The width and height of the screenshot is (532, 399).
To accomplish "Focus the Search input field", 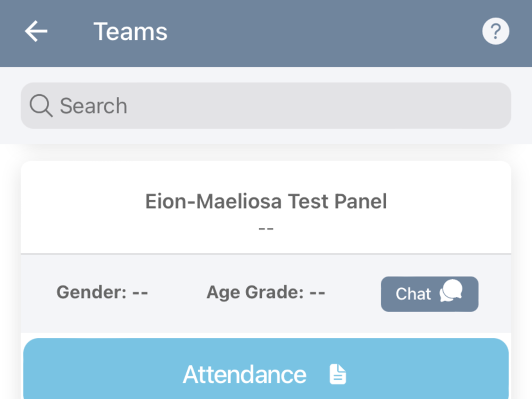I will (x=266, y=106).
